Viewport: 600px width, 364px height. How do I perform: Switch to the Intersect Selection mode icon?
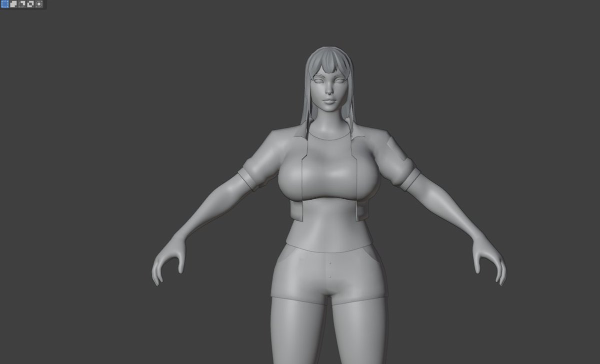click(x=39, y=4)
